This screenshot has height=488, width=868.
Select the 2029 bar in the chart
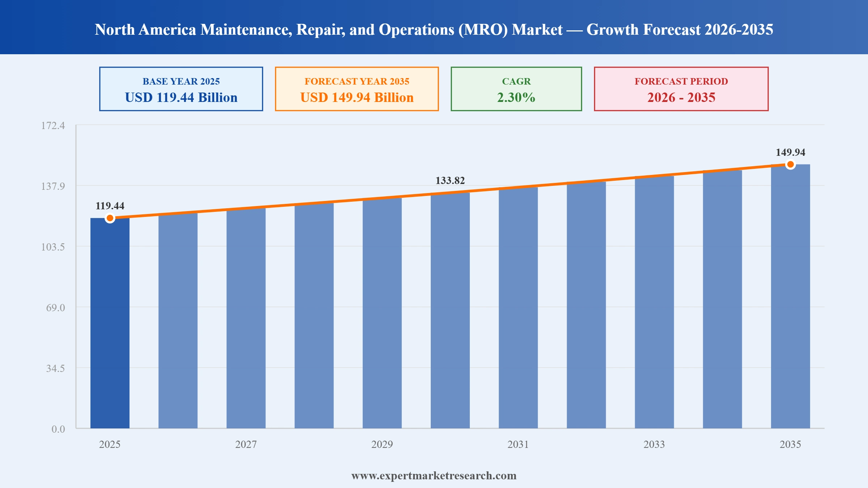pyautogui.click(x=382, y=313)
